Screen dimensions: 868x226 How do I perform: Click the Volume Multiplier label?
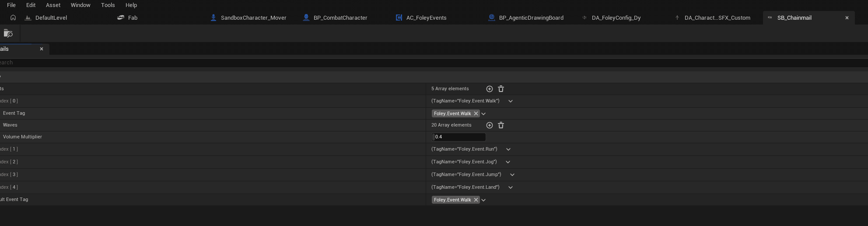22,137
